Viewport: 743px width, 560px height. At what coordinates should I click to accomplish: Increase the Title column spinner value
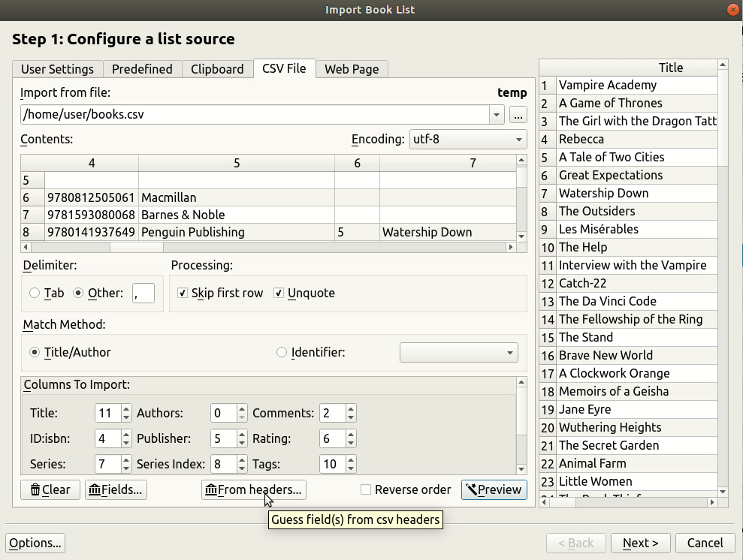coord(125,409)
